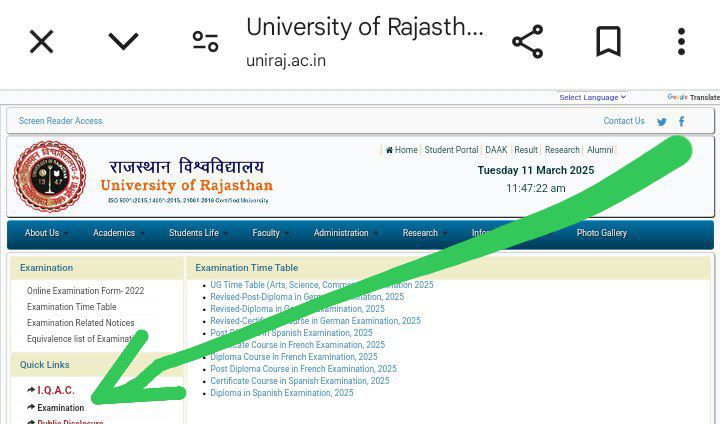Tap the share icon

click(x=527, y=42)
